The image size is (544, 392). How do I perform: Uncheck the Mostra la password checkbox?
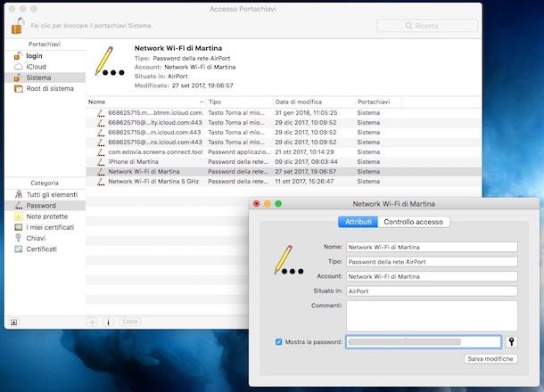[278, 342]
